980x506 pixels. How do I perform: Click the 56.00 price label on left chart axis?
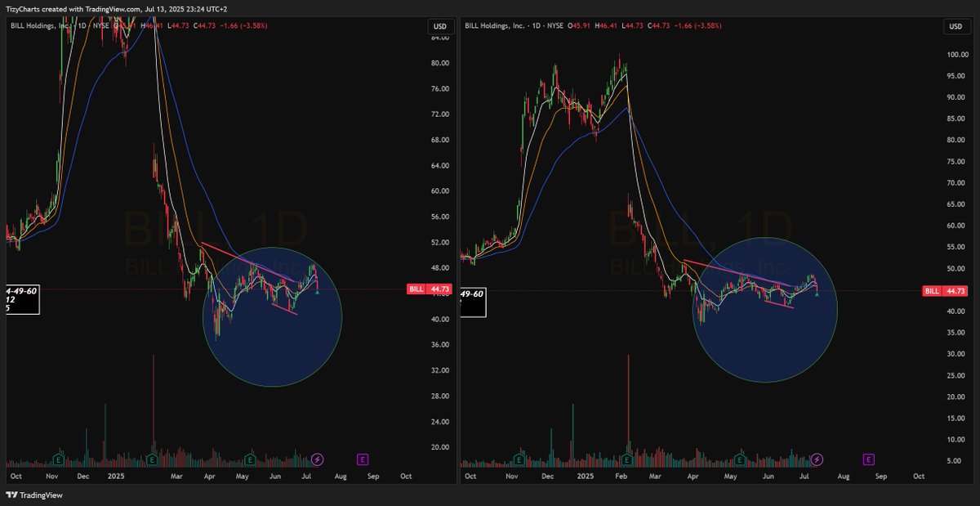click(439, 217)
